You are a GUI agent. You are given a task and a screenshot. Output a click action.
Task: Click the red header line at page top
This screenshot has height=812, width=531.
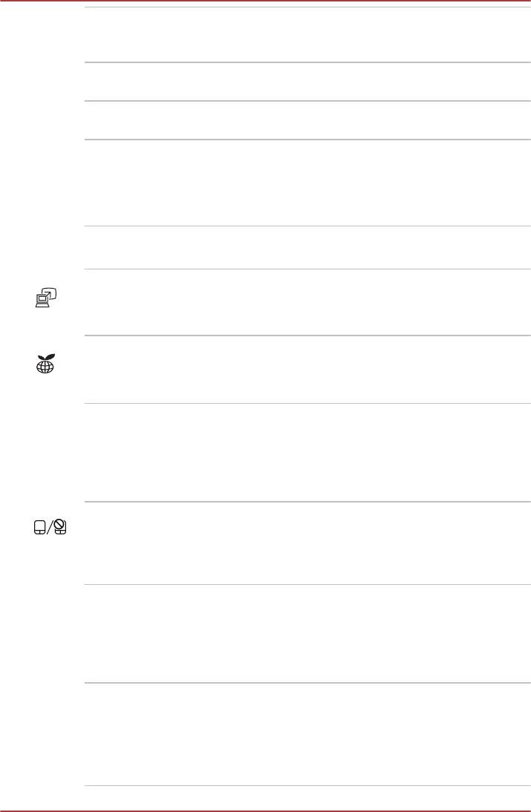pos(265,1)
